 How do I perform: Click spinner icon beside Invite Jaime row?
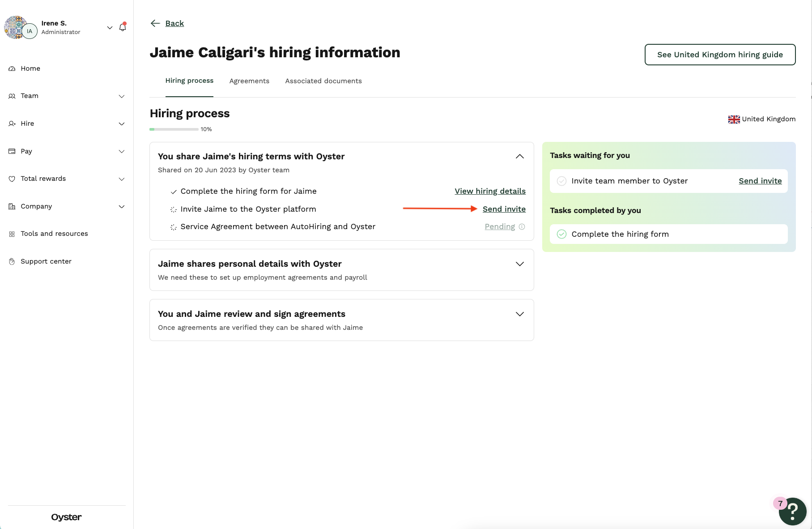pos(174,209)
